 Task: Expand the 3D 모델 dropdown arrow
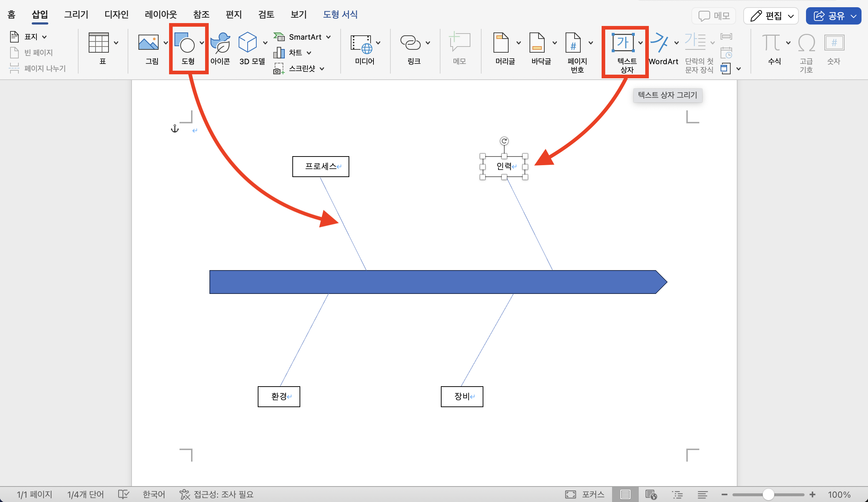[x=265, y=43]
